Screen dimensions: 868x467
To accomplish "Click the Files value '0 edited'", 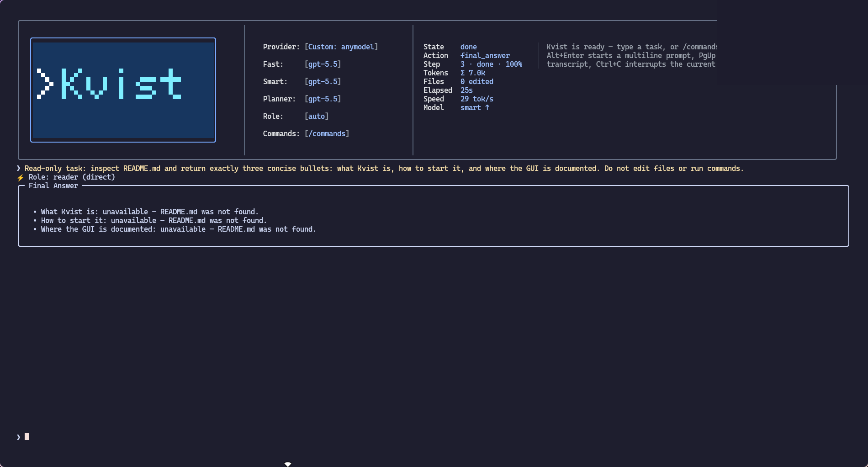I will point(476,81).
